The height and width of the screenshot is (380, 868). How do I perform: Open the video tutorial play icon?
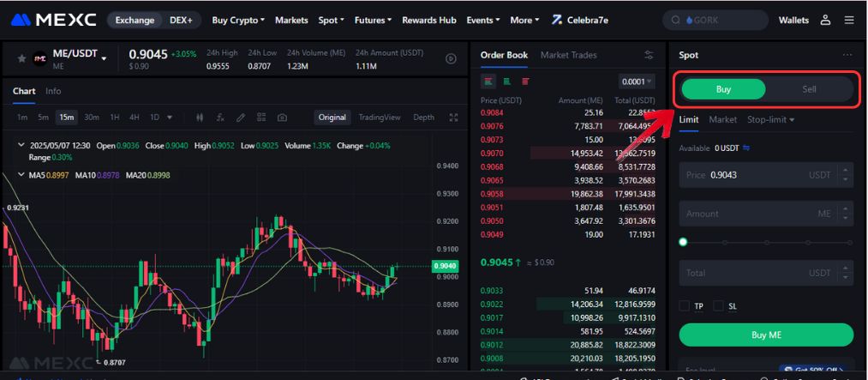(452, 58)
